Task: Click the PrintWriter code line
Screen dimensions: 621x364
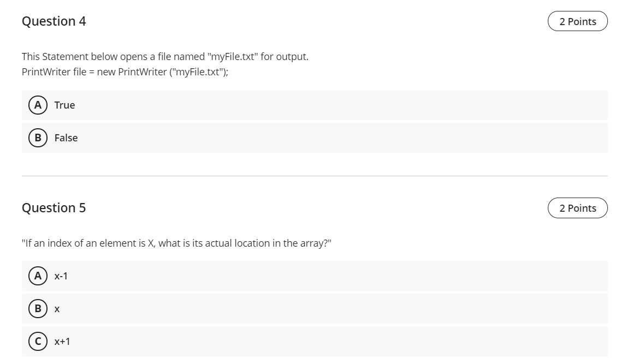Action: (x=125, y=72)
